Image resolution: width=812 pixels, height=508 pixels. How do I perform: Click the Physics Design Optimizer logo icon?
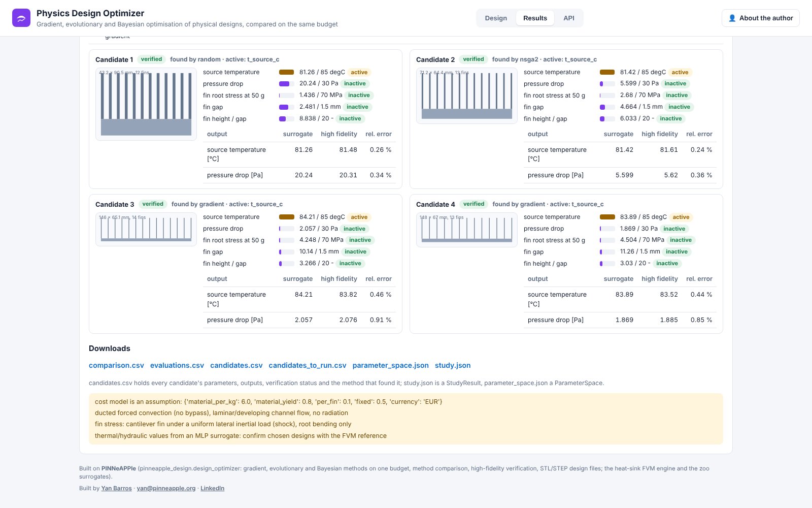(x=21, y=18)
